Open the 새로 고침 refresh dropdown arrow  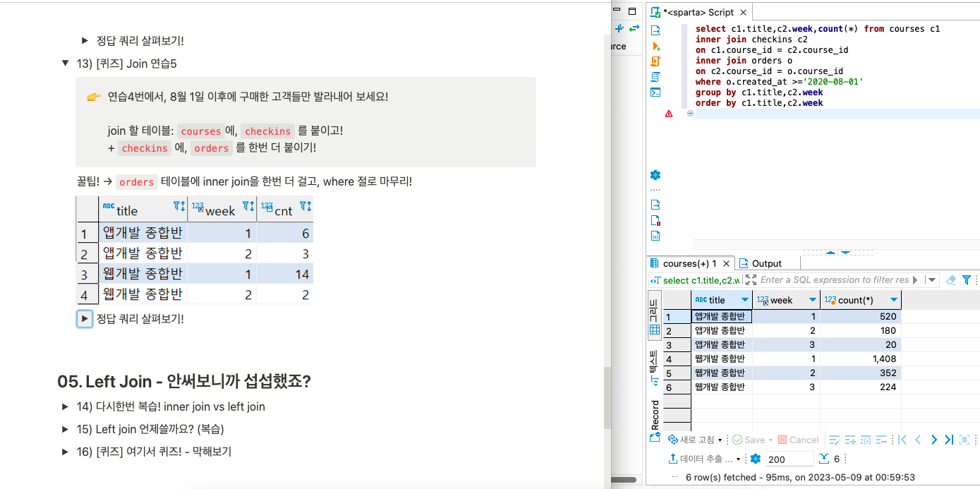720,440
